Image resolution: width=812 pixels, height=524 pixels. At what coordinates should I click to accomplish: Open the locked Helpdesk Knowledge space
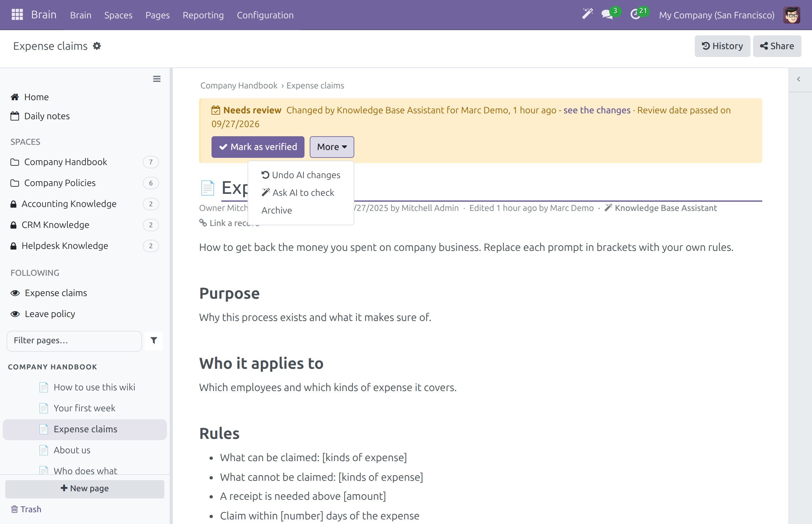click(85, 246)
